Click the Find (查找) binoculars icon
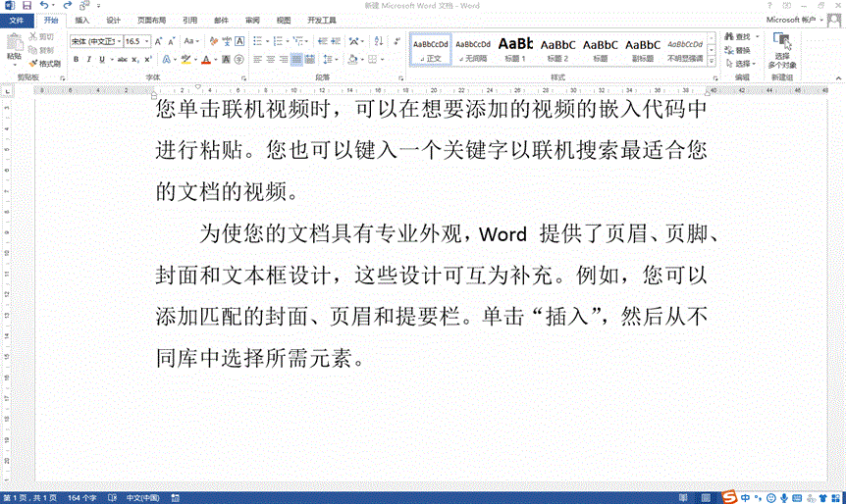 pyautogui.click(x=729, y=36)
